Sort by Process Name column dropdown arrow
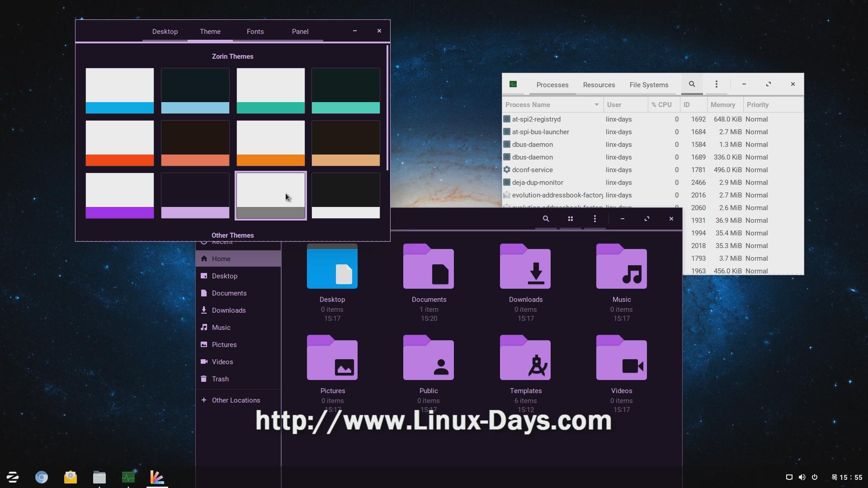The image size is (868, 488). click(x=597, y=104)
